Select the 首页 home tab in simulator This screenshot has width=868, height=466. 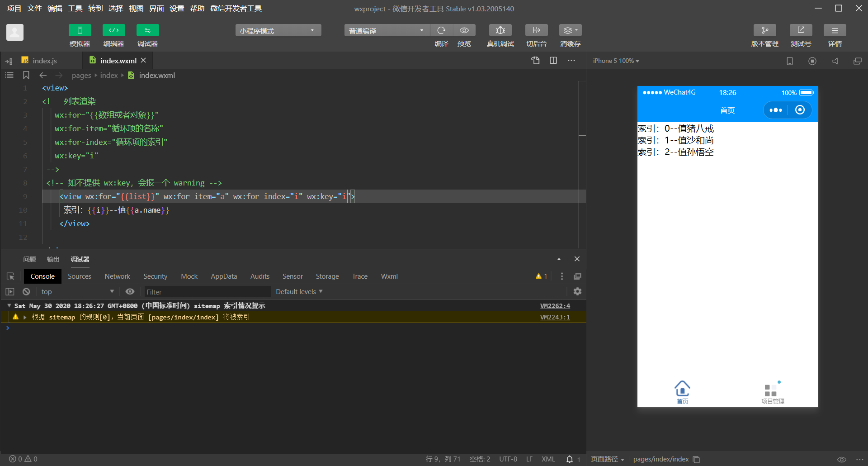682,392
